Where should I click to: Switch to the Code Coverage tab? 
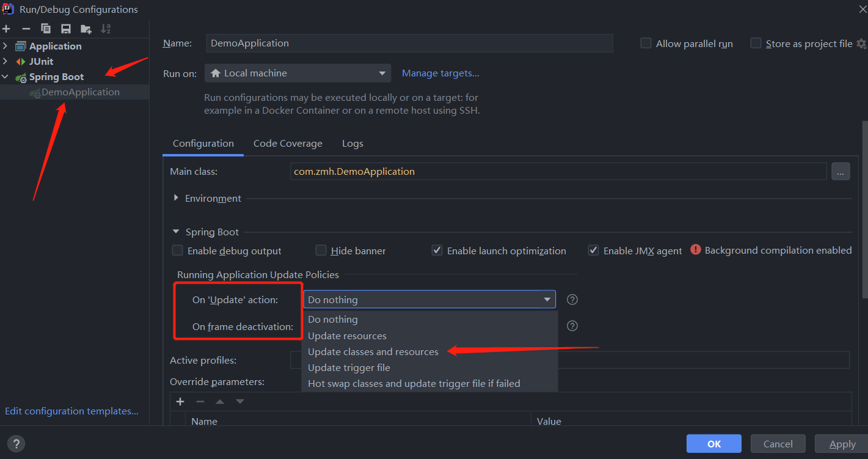pyautogui.click(x=288, y=143)
